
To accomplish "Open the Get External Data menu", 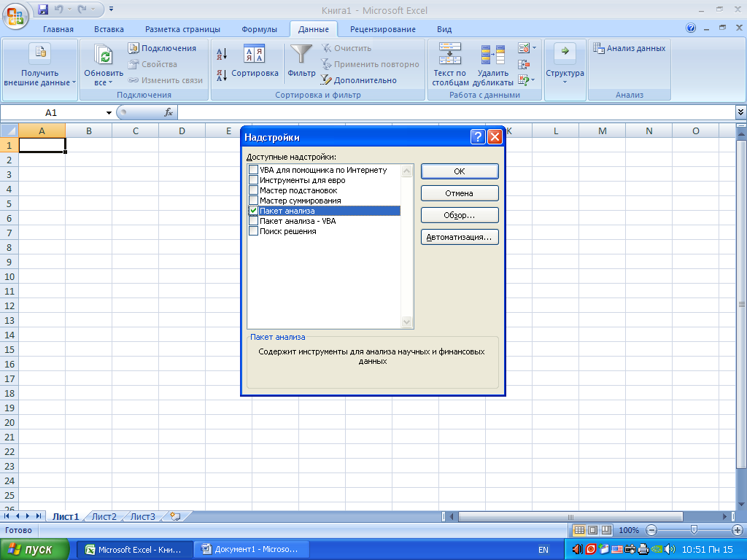I will click(40, 66).
